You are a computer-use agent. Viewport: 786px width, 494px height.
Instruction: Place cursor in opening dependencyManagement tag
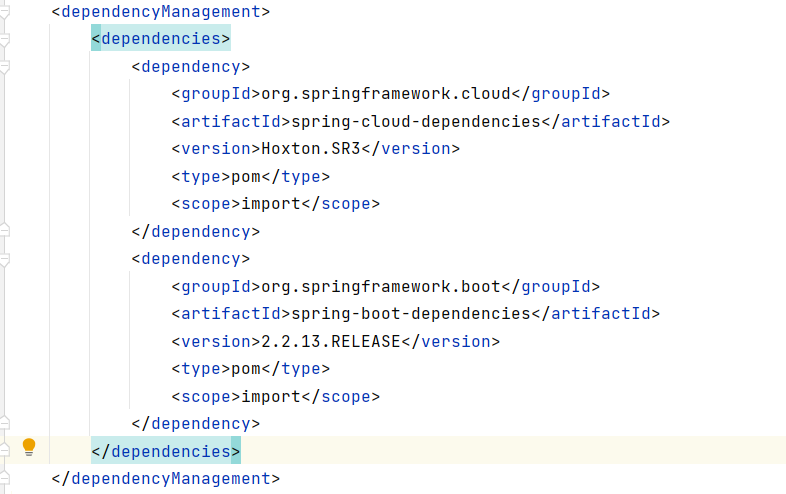(160, 12)
